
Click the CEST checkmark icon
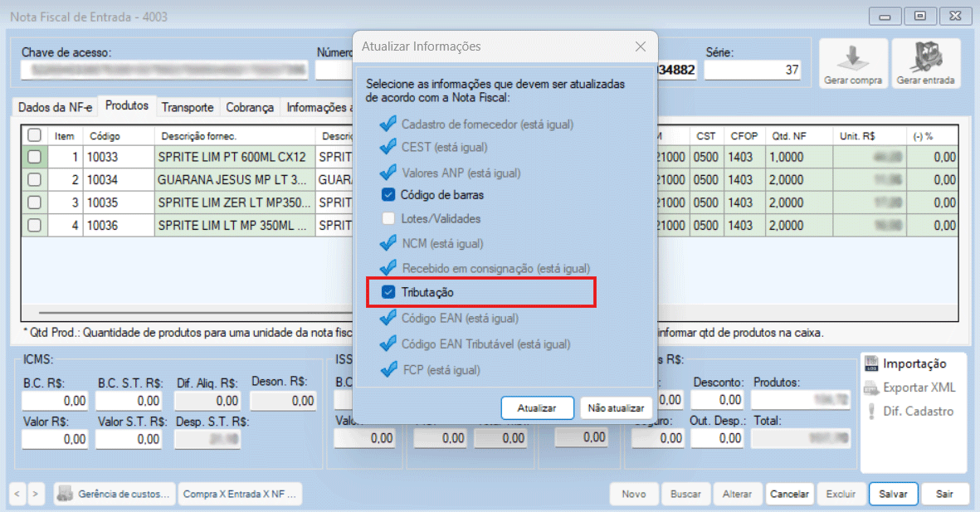pyautogui.click(x=388, y=147)
